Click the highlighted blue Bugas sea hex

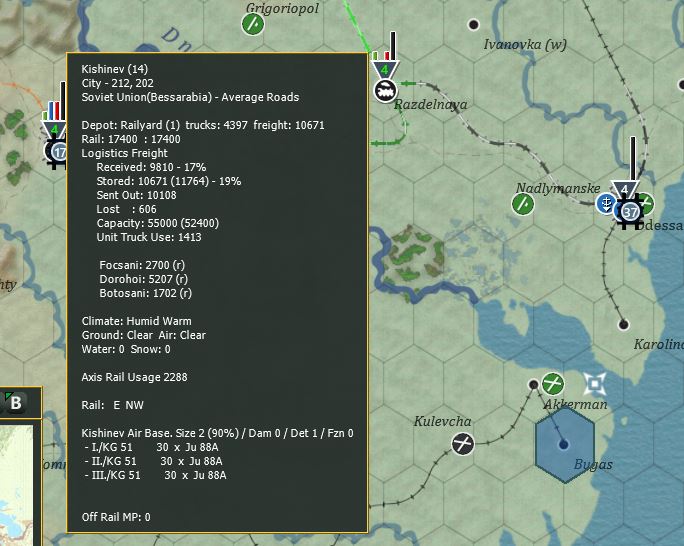564,444
